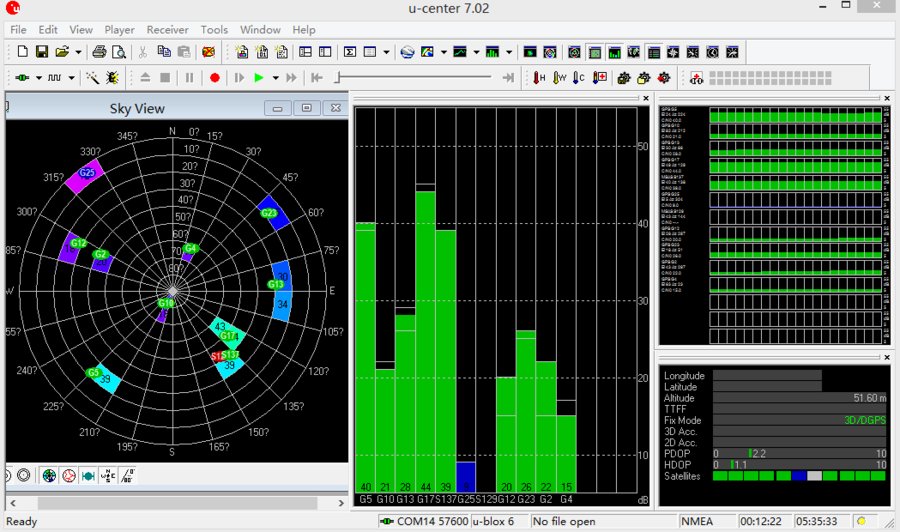Click the Warmstart thermometer icon
Viewport: 900px width, 532px height.
coord(559,78)
